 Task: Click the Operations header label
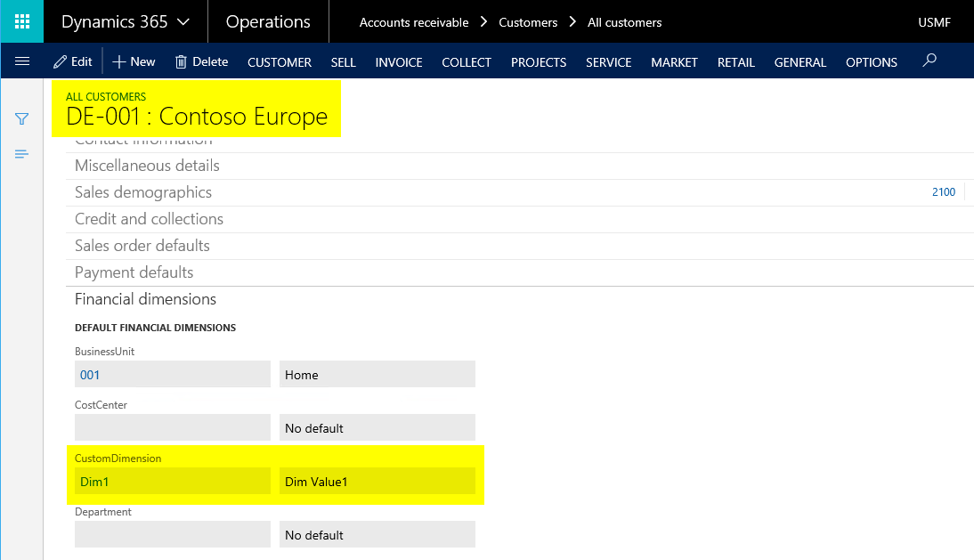pos(268,21)
